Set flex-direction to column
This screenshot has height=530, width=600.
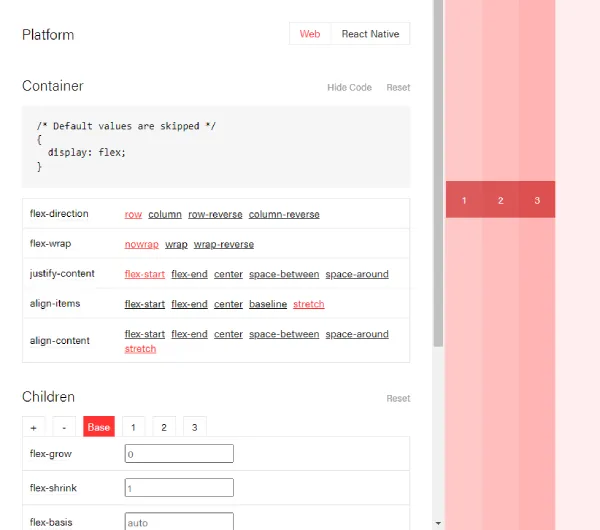[x=165, y=214]
